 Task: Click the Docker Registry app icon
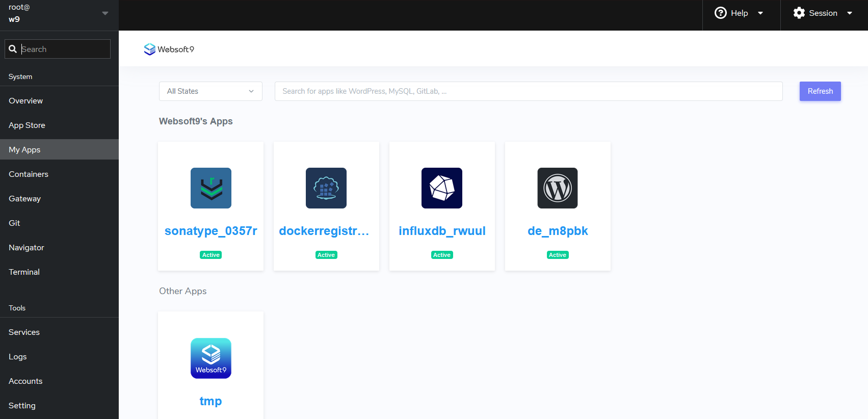[326, 188]
